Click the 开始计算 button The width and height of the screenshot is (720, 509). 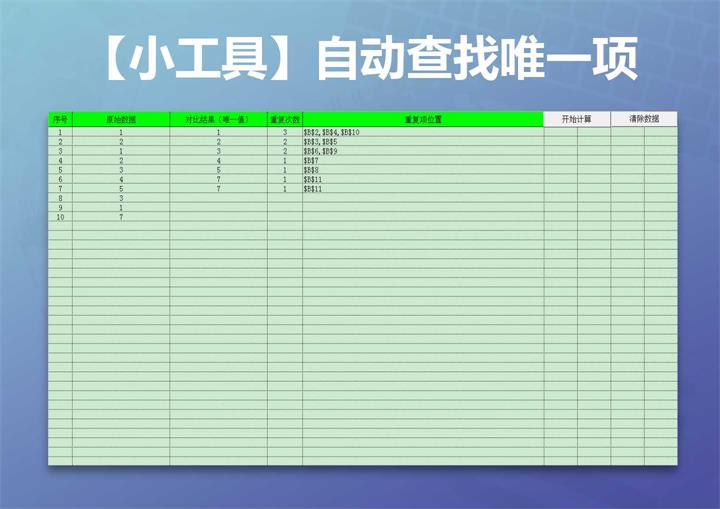(x=577, y=119)
